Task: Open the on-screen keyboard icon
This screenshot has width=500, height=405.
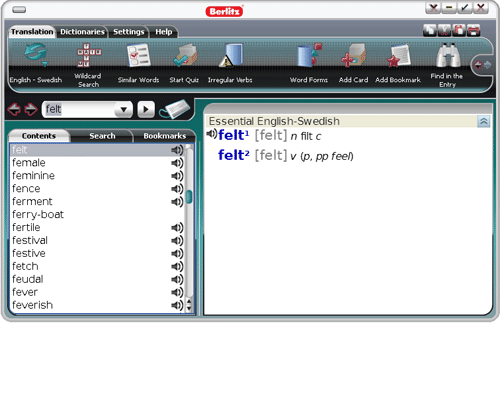Action: (x=175, y=109)
